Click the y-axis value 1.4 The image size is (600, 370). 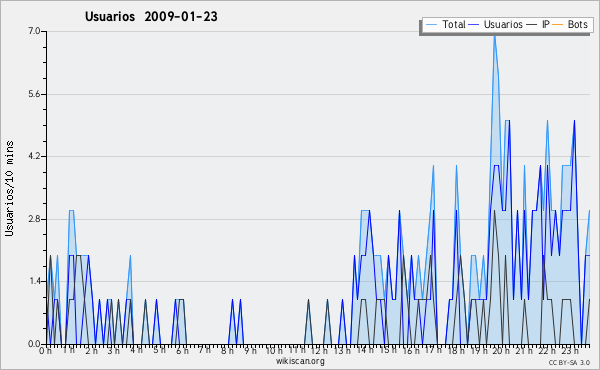click(34, 282)
